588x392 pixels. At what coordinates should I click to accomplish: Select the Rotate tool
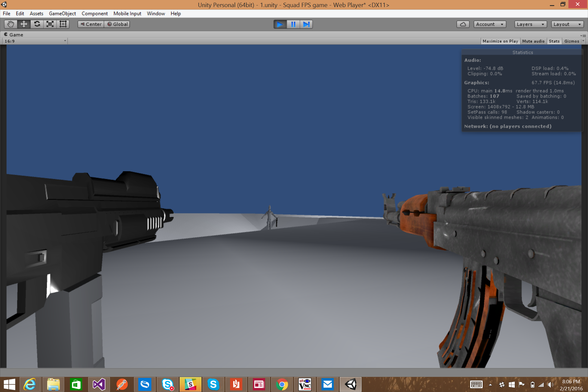tap(37, 24)
